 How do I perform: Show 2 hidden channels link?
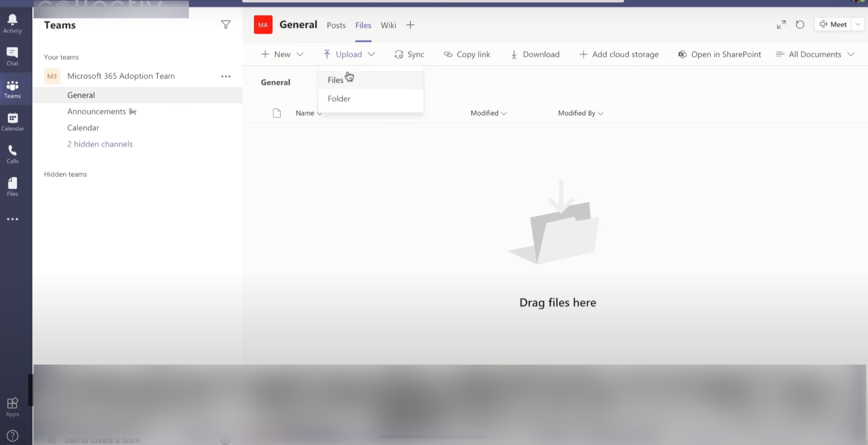(x=100, y=144)
